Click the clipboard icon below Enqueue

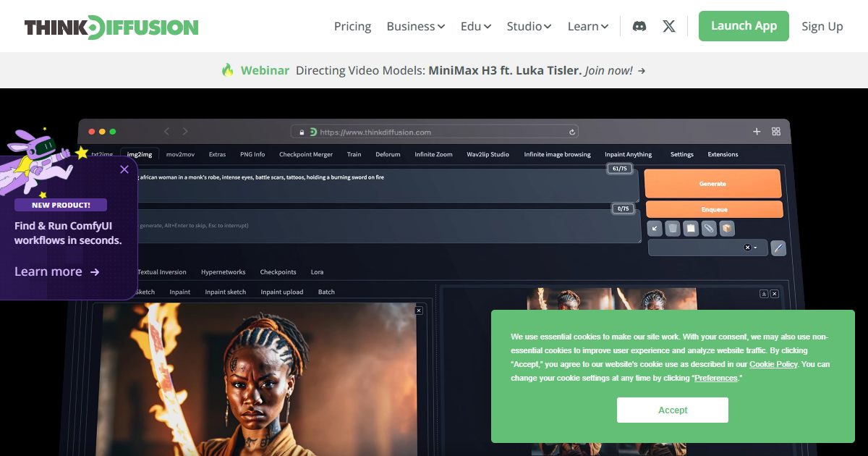pos(691,228)
